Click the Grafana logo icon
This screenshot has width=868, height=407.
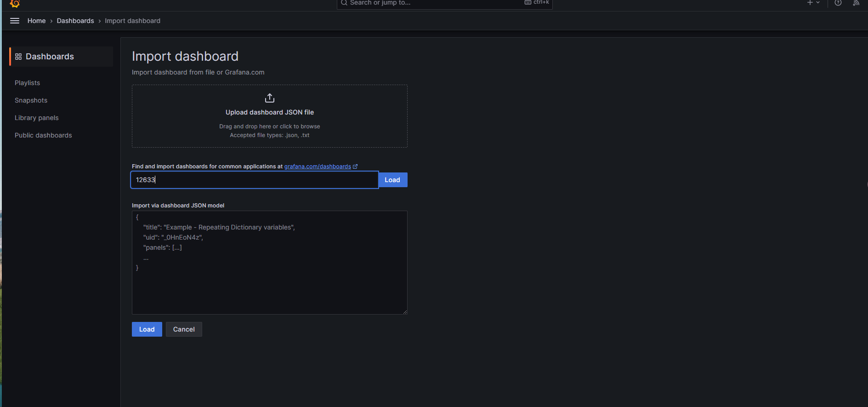pos(15,3)
